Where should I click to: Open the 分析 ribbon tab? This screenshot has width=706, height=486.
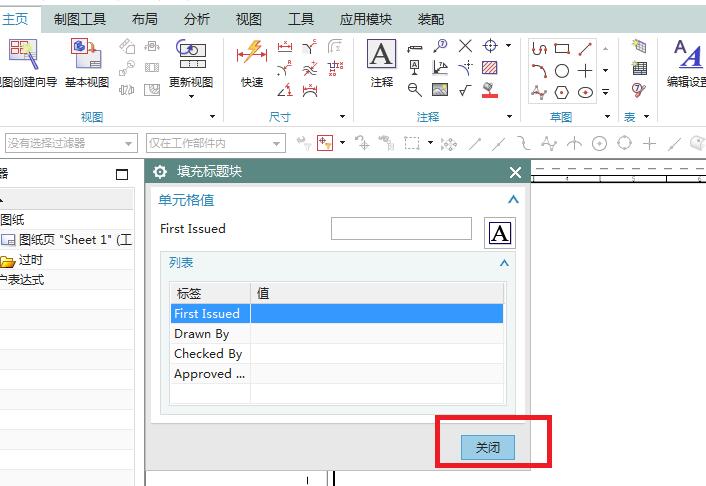click(x=197, y=19)
